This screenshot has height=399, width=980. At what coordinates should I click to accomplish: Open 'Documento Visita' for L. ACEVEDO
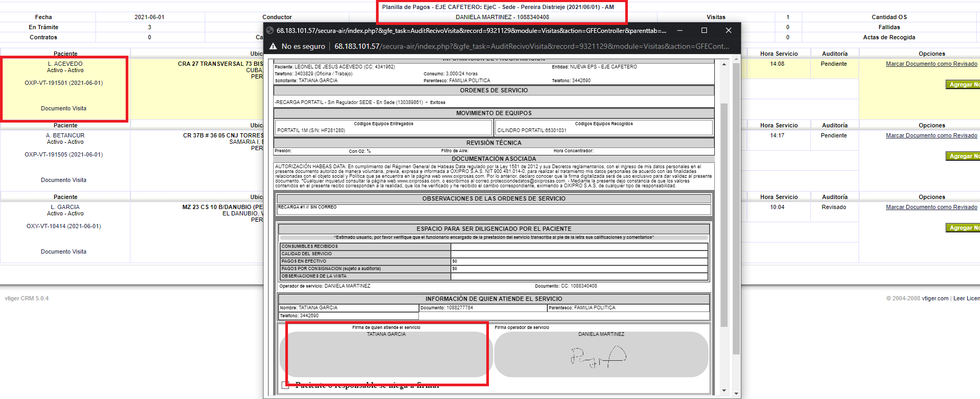[x=64, y=108]
